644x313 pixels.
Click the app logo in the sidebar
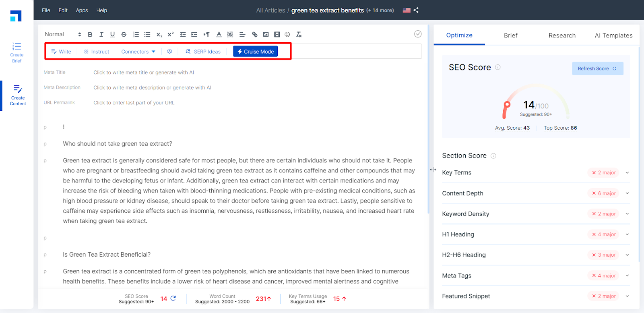(x=16, y=16)
